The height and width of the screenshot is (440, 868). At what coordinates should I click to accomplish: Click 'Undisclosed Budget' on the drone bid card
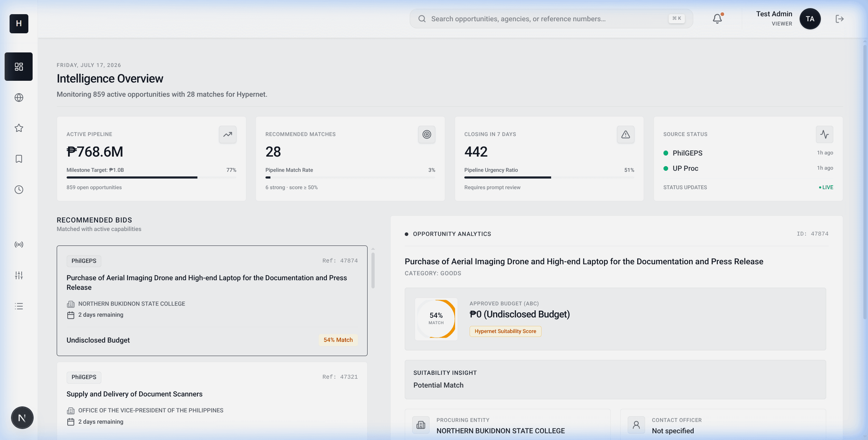tap(98, 340)
